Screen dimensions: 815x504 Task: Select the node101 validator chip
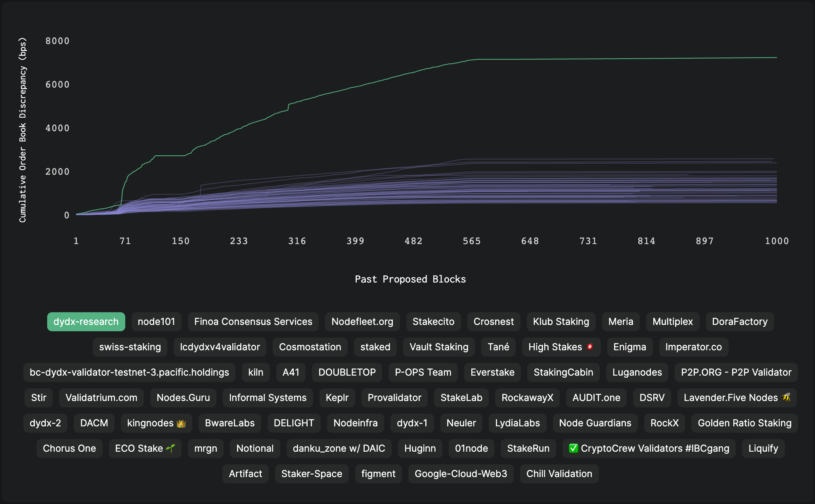coord(156,321)
